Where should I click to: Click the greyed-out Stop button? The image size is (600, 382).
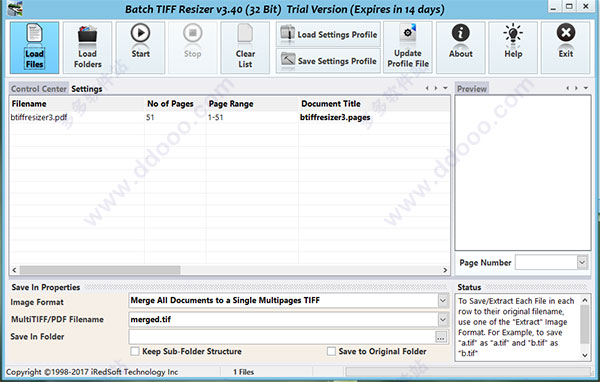point(192,47)
